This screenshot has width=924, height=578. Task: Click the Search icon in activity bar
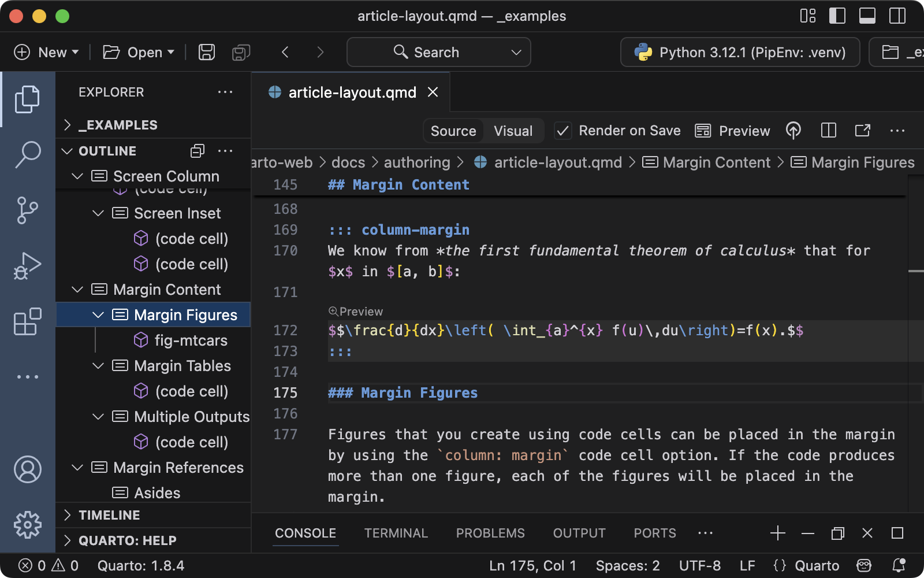(27, 155)
